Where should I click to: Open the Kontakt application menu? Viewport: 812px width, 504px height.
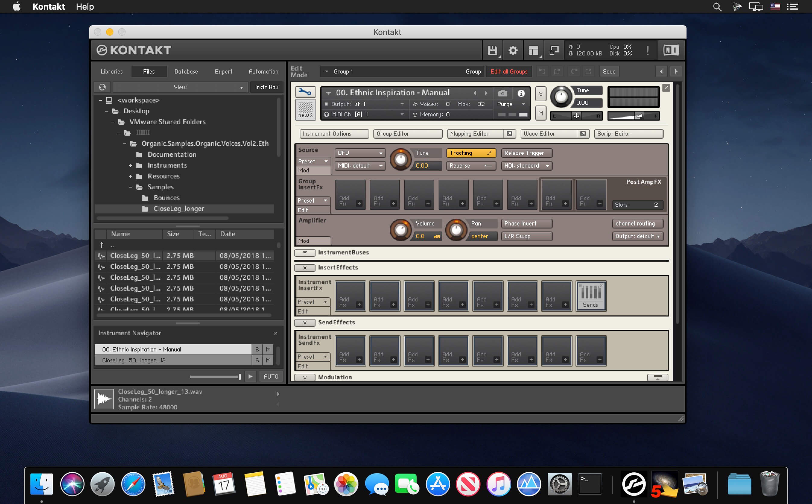49,7
